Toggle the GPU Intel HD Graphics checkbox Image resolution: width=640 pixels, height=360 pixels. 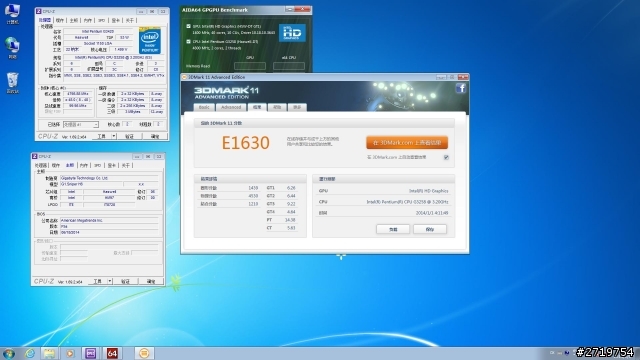click(x=189, y=26)
